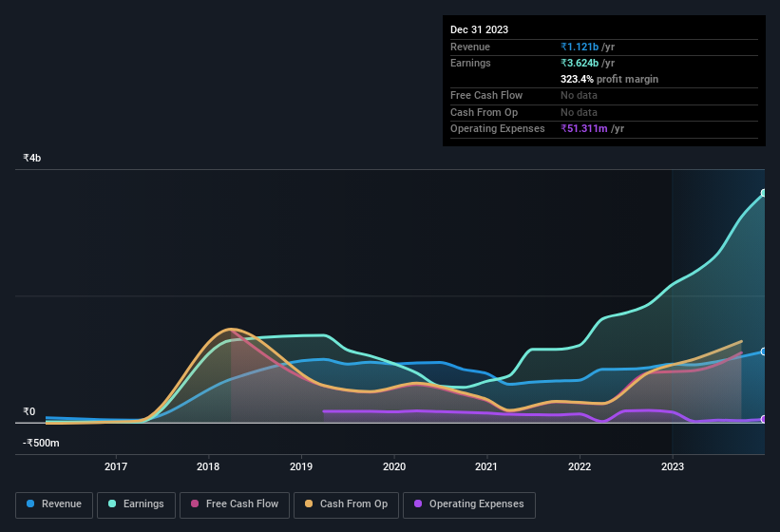Click the Dec 31 2023 tooltip date header
780x532 pixels.
click(x=479, y=29)
